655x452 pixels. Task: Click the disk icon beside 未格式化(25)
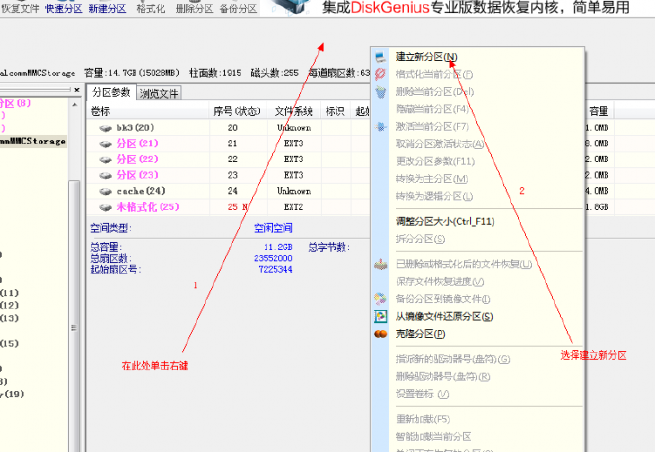tap(105, 207)
